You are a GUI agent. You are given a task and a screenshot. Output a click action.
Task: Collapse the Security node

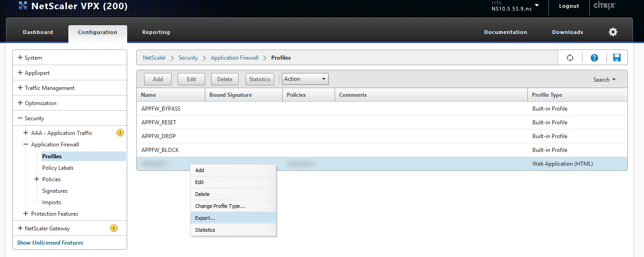click(x=20, y=118)
